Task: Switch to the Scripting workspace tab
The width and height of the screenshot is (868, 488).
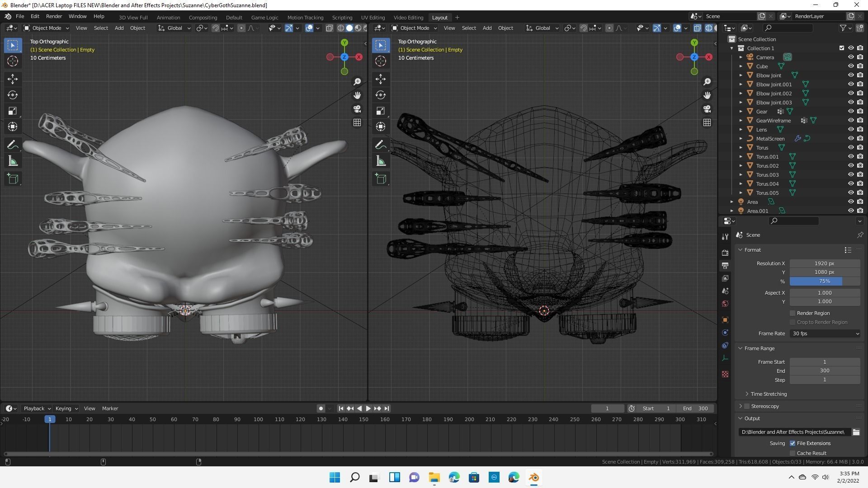Action: point(342,18)
